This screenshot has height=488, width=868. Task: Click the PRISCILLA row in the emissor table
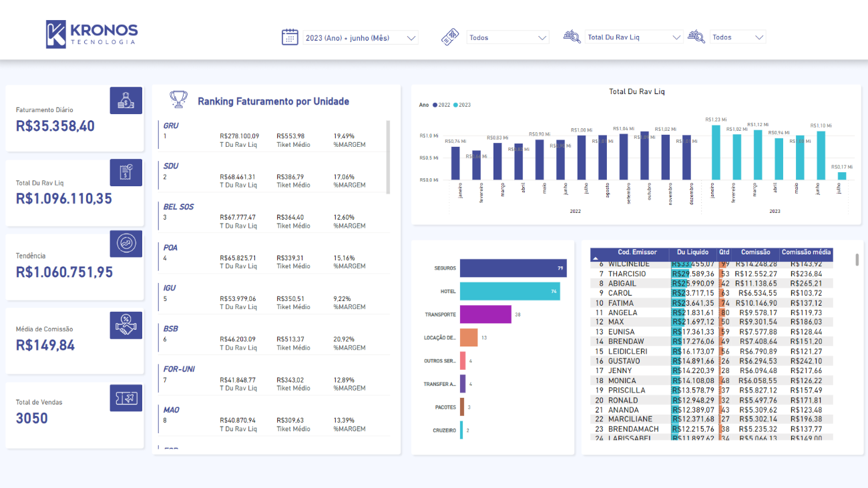[x=711, y=390]
